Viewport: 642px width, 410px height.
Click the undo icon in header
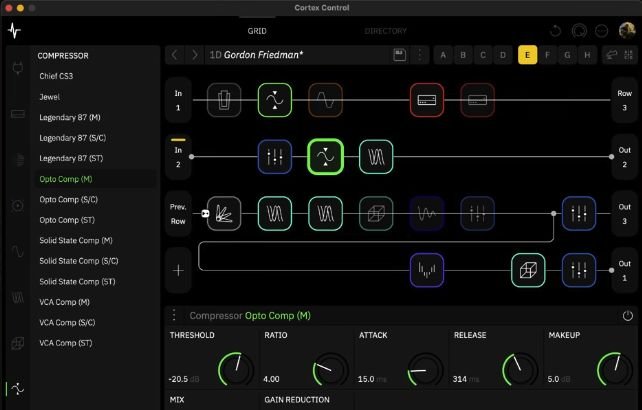pos(556,31)
